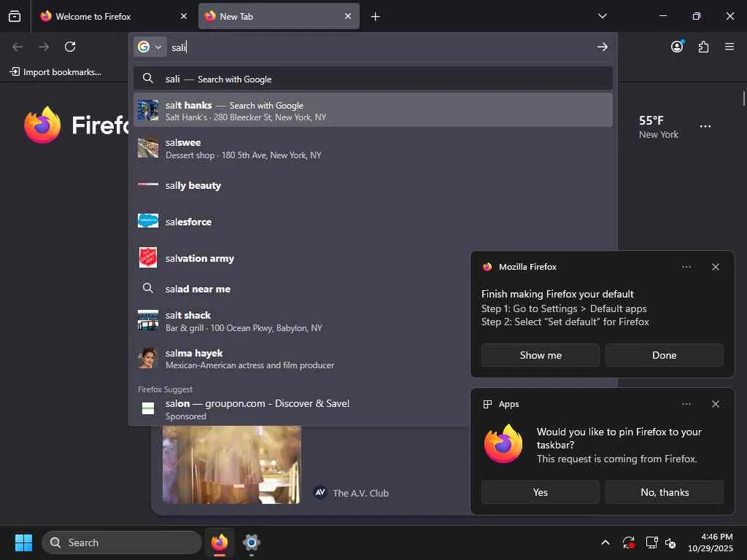This screenshot has width=747, height=560.
Task: Open the clock showing 4:46 PM
Action: [711, 542]
